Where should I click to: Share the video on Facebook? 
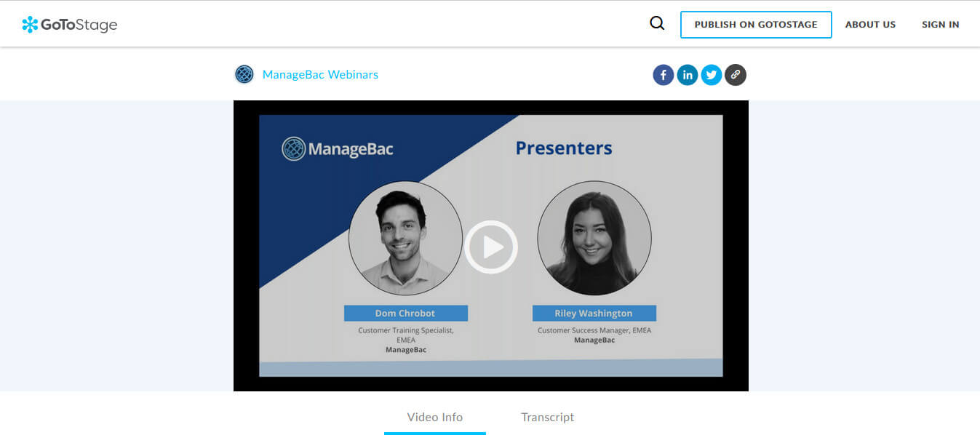tap(663, 75)
